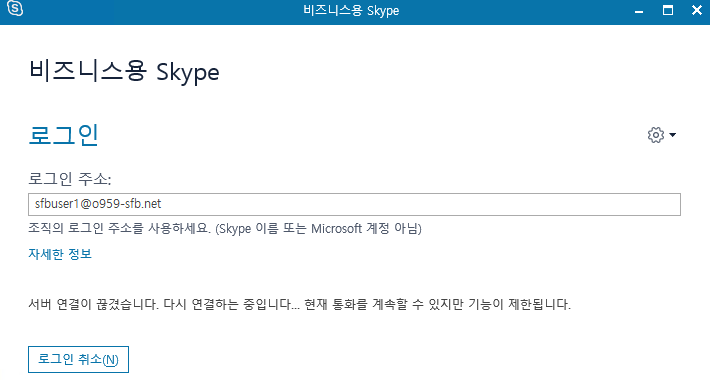
Task: Close the 비즈니스용 Skype window
Action: [697, 10]
